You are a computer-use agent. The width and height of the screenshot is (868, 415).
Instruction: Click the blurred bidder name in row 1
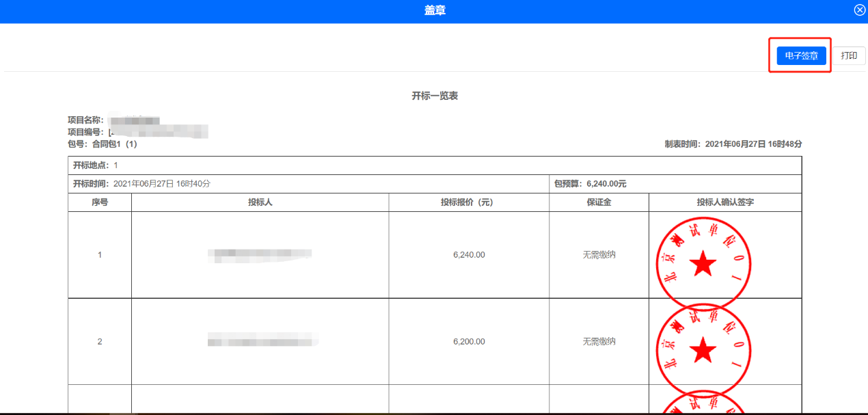tap(260, 255)
